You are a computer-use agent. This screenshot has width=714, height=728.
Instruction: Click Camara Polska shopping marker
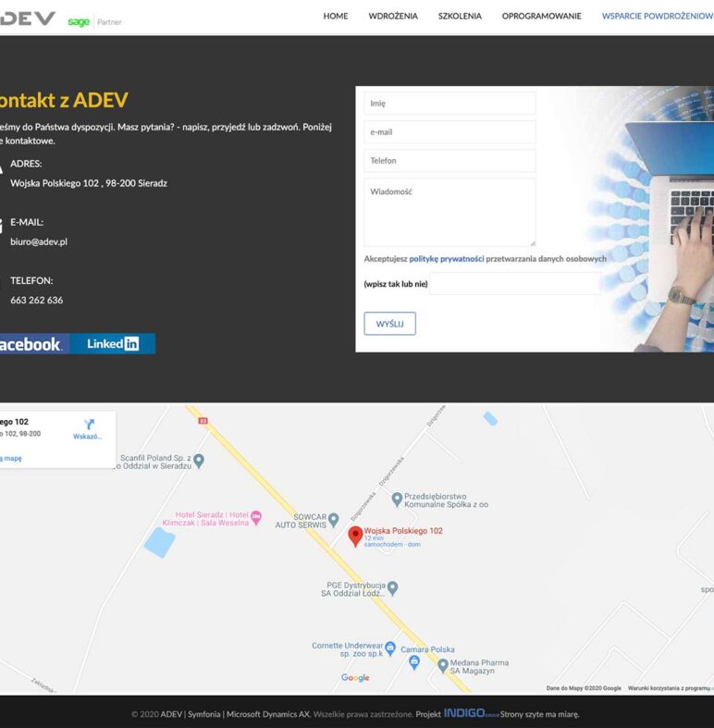coord(414,662)
